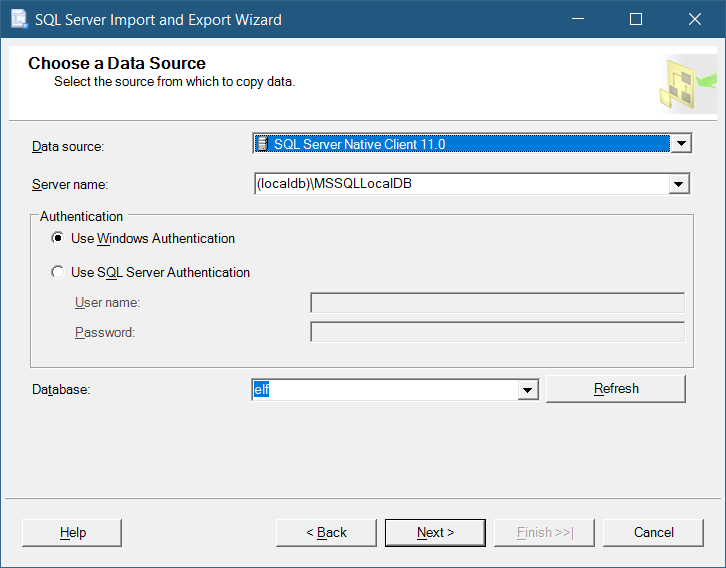Viewport: 726px width, 568px height.
Task: Cancel the import and export wizard
Action: pos(653,532)
